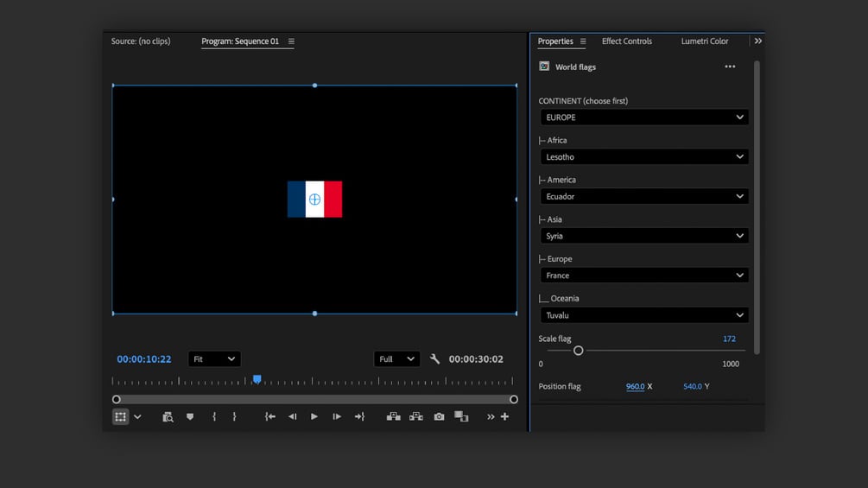The height and width of the screenshot is (488, 868).
Task: Click the Scale flag label
Action: click(554, 339)
